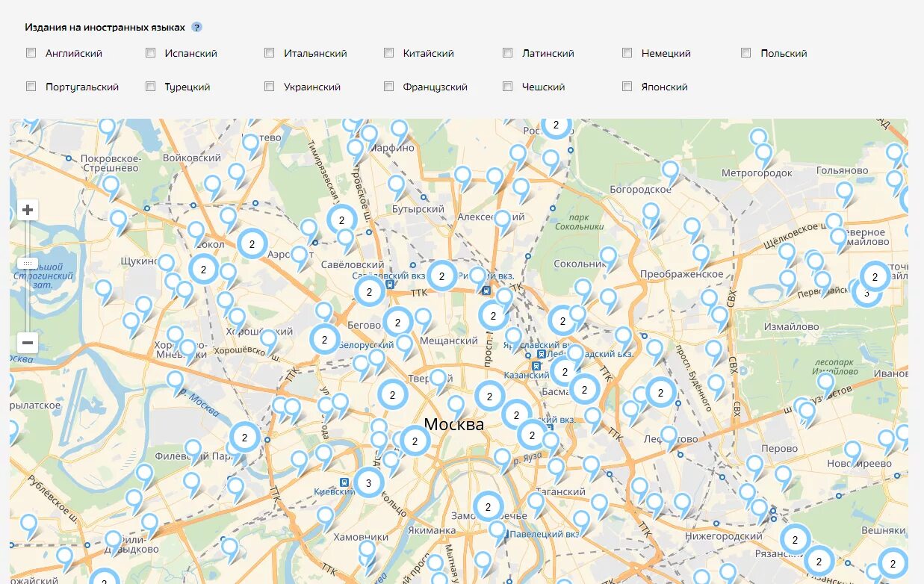This screenshot has height=584, width=924.
Task: Open the cluster of 2 at Беговой
Action: pyautogui.click(x=398, y=323)
